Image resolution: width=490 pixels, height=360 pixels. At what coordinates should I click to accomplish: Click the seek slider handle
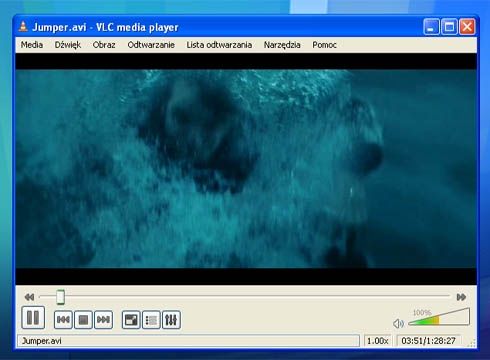point(60,297)
